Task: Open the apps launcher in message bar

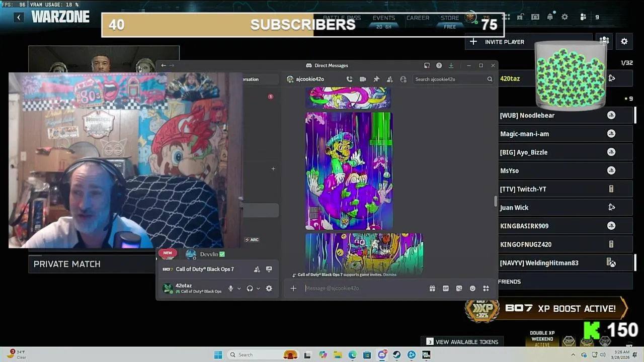Action: [x=486, y=288]
